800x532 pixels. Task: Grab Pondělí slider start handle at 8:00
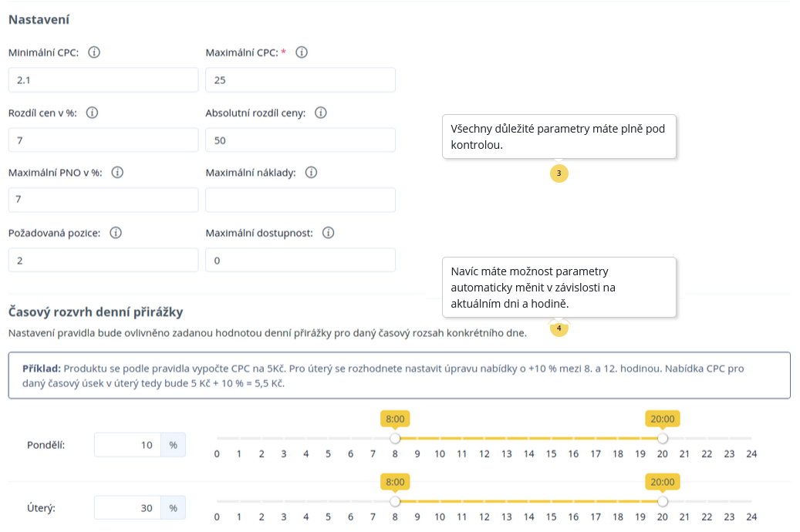click(395, 438)
